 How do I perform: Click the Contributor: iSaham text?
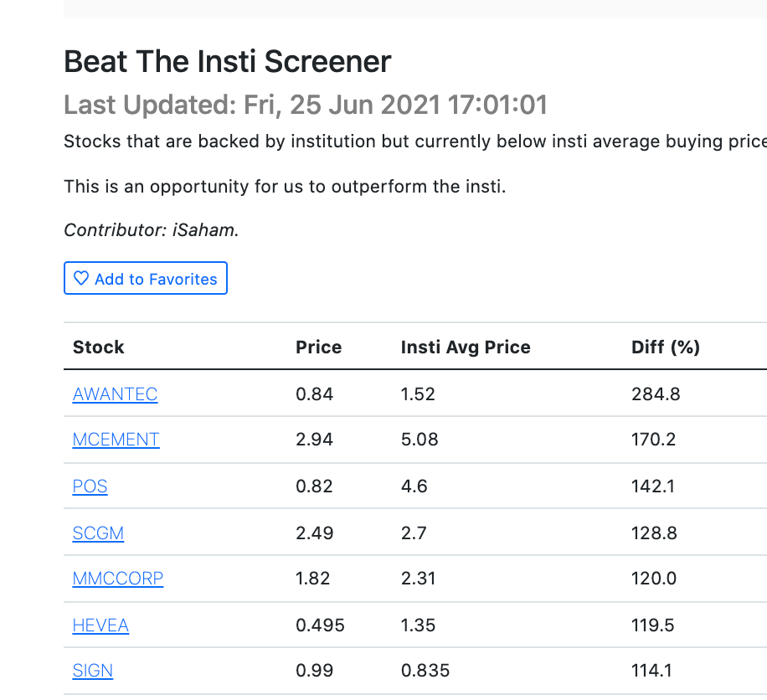click(x=152, y=230)
